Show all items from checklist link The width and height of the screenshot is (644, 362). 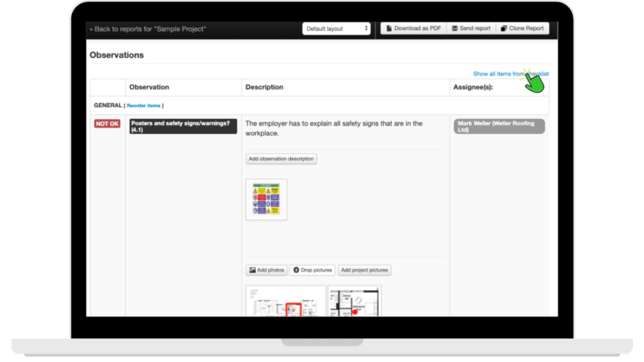tap(511, 74)
